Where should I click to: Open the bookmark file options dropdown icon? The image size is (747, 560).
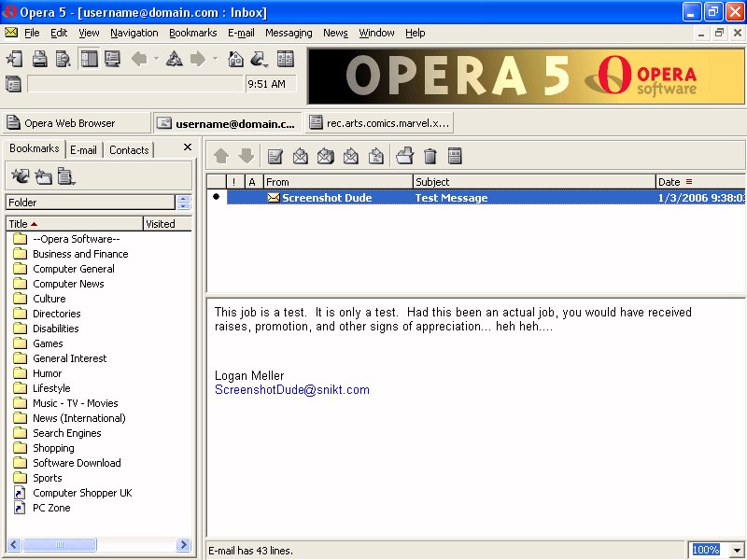tap(66, 176)
